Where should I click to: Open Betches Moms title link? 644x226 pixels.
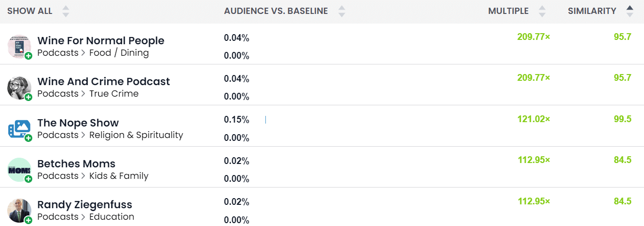pyautogui.click(x=77, y=163)
